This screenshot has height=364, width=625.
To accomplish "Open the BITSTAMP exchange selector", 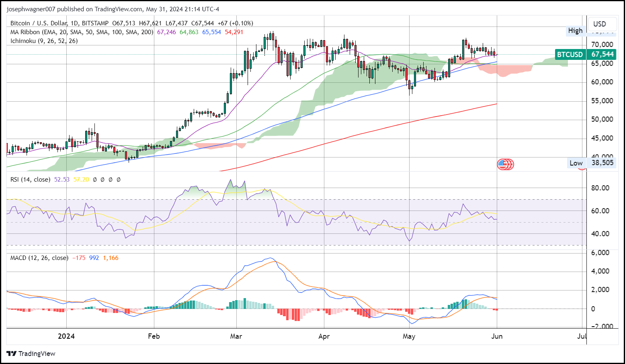I will (96, 23).
